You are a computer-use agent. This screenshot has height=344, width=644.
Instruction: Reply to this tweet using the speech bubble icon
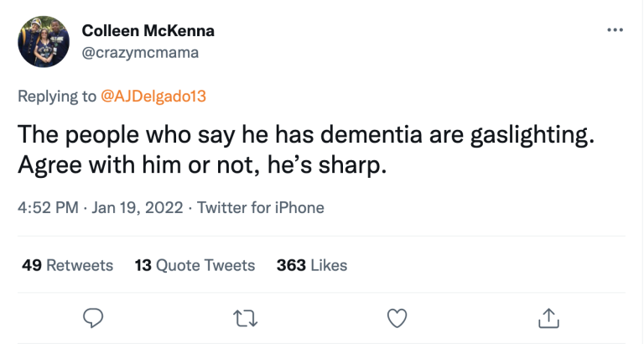point(93,317)
